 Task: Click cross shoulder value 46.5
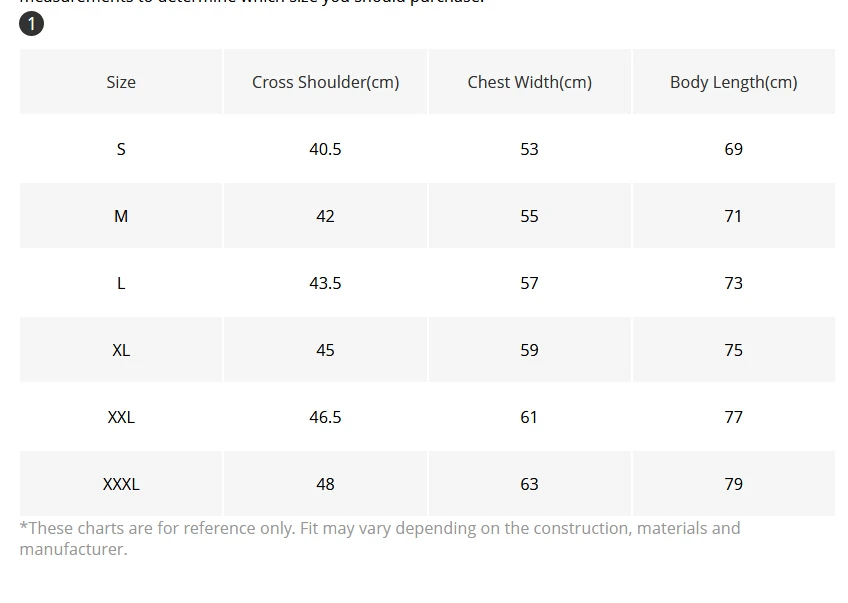pos(326,418)
